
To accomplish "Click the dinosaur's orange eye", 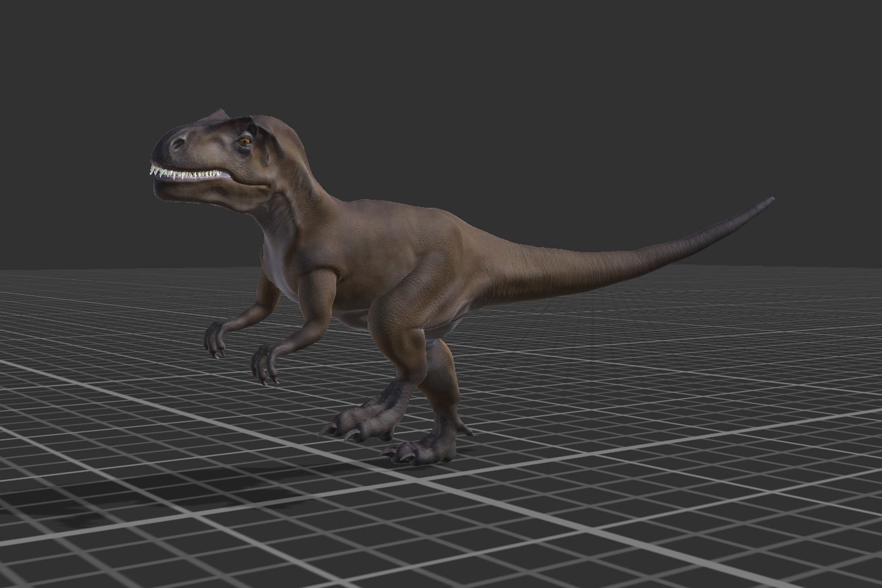I will pos(244,142).
